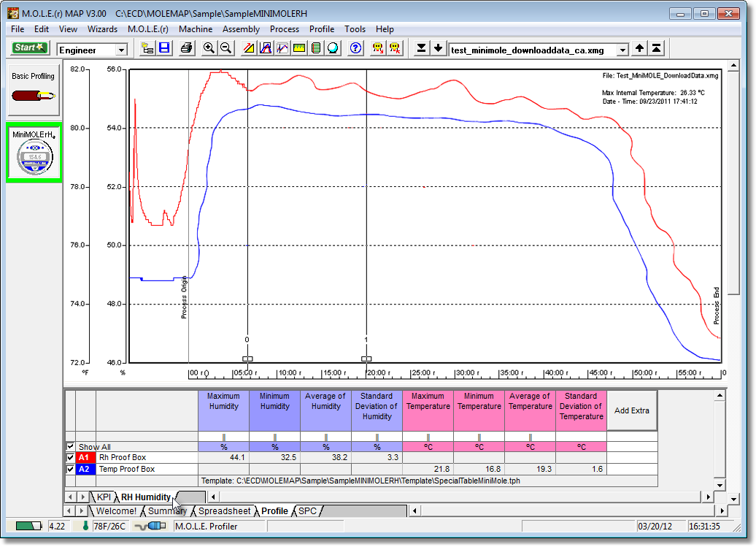This screenshot has width=756, height=547.
Task: Click the second yellow M.O.L.E. character icon
Action: point(395,48)
